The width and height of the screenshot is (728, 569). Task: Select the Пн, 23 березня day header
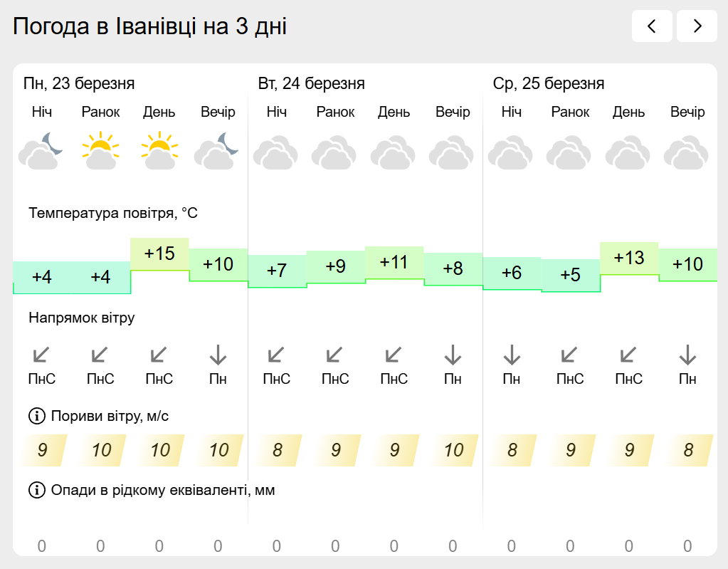79,84
